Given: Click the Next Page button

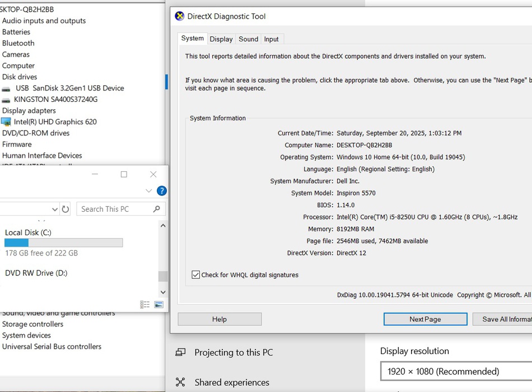Looking at the screenshot, I should 425,319.
